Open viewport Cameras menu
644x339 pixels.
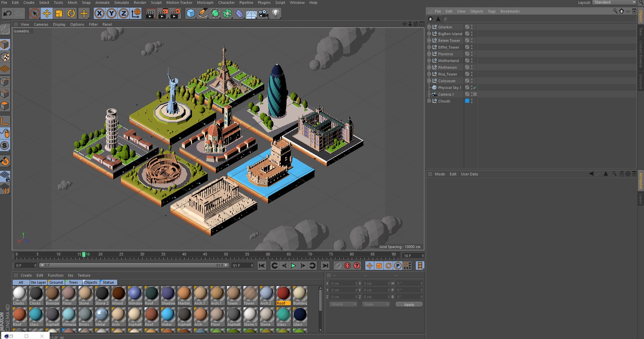pyautogui.click(x=41, y=24)
